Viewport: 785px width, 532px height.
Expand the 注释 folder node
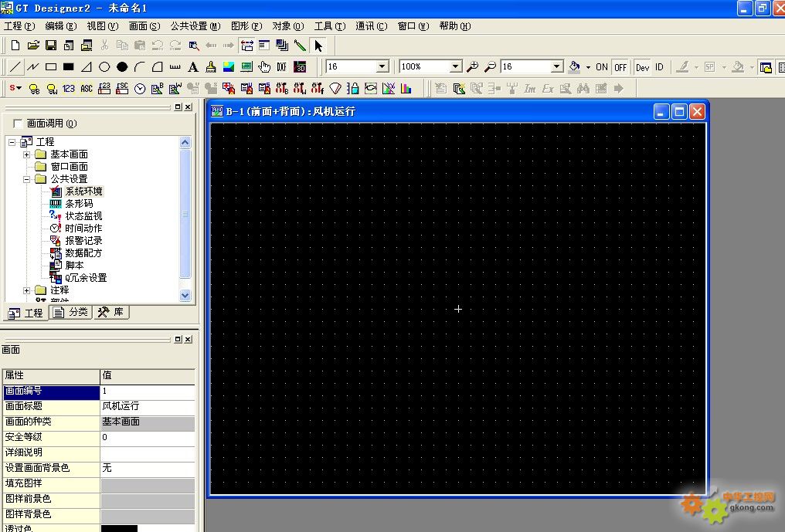[x=26, y=290]
